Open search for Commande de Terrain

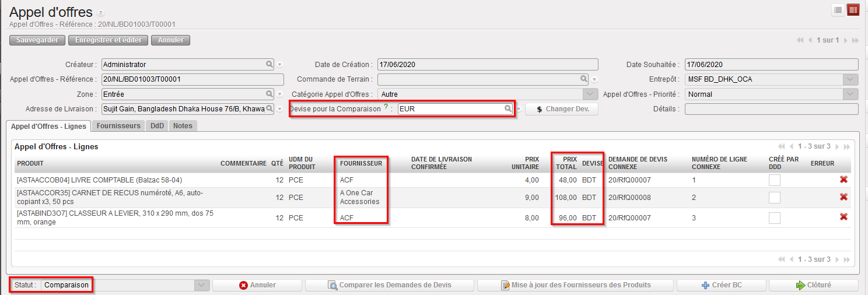click(x=583, y=79)
